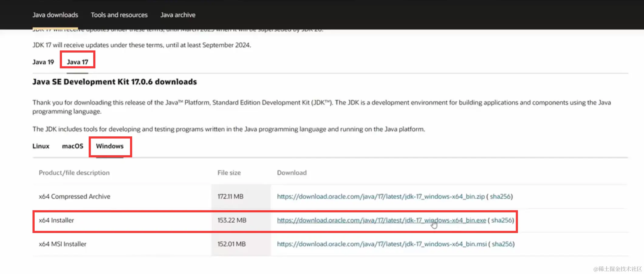This screenshot has width=644, height=274.
Task: Open sha256 link for MSI installer
Action: (x=502, y=244)
